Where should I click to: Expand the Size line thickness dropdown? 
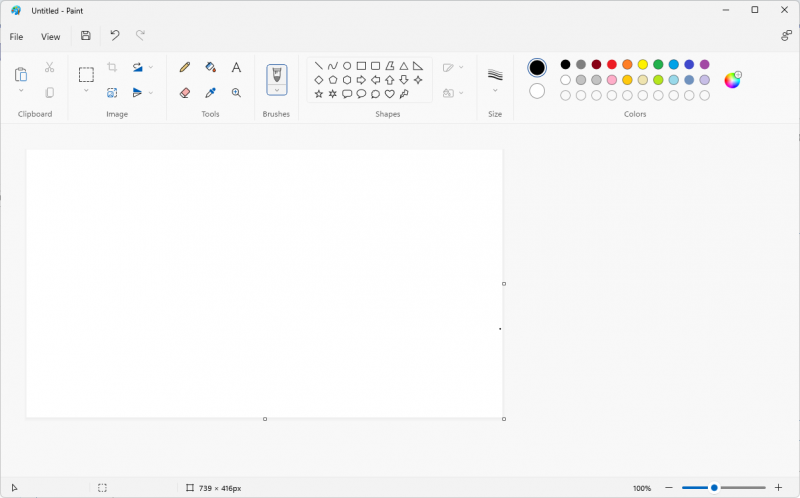click(x=495, y=91)
